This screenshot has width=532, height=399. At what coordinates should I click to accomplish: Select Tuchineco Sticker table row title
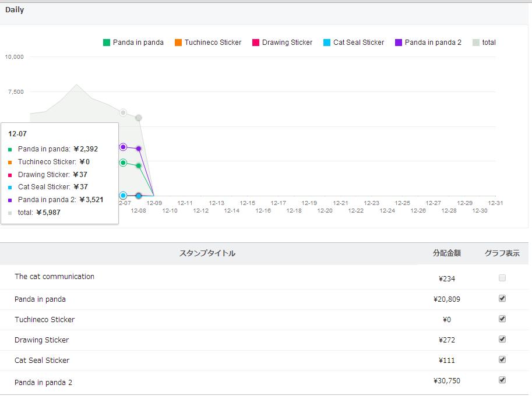pyautogui.click(x=44, y=320)
